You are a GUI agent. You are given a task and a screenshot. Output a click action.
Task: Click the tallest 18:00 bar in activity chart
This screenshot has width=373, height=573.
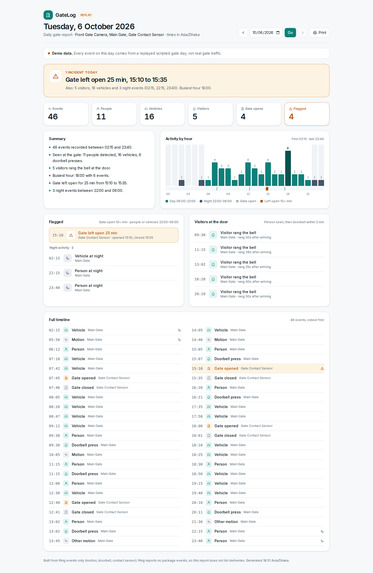coord(288,168)
